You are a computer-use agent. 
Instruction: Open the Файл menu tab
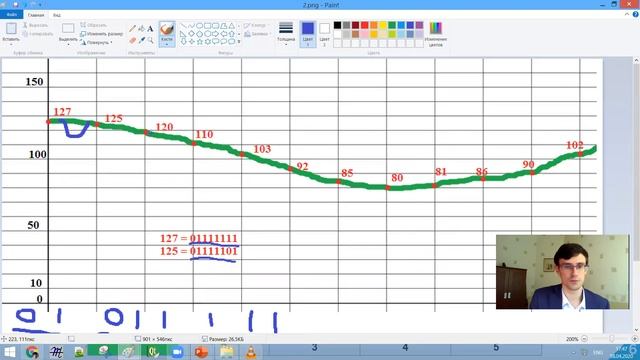tap(11, 15)
